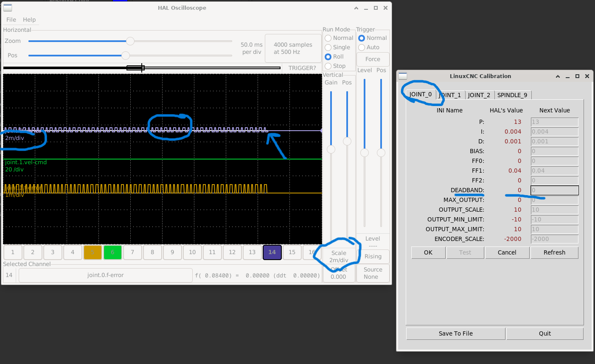This screenshot has width=595, height=364.
Task: Select the Normal run mode
Action: [x=328, y=38]
